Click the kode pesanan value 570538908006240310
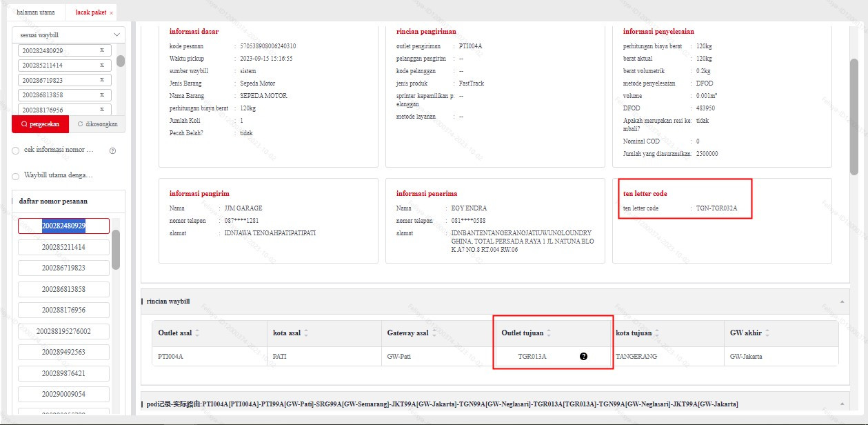 coord(268,46)
